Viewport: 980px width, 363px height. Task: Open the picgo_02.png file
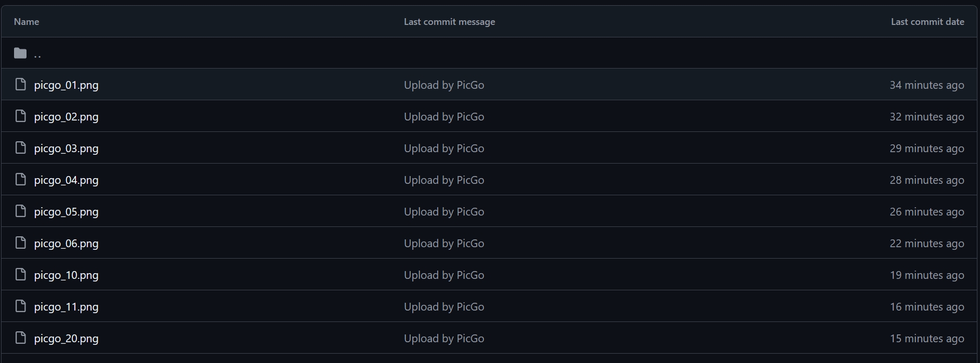click(x=66, y=117)
